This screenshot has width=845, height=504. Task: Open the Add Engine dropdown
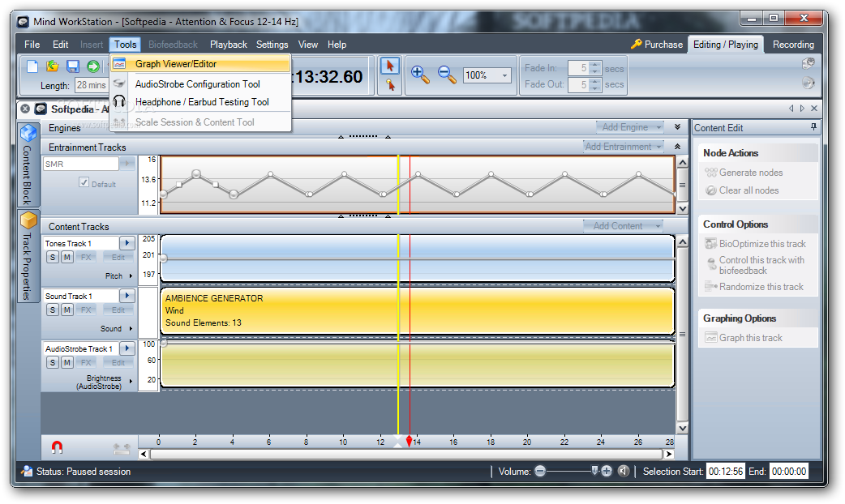(630, 127)
